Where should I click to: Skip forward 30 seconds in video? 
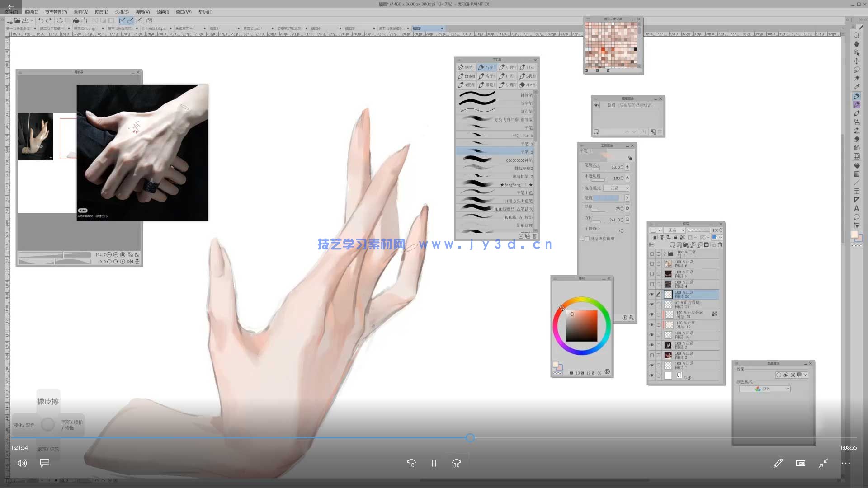pos(456,463)
